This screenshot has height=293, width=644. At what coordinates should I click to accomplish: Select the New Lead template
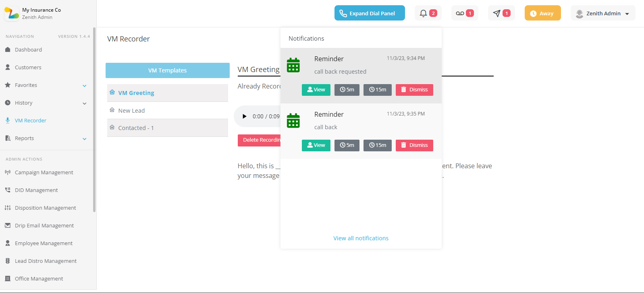pyautogui.click(x=168, y=110)
